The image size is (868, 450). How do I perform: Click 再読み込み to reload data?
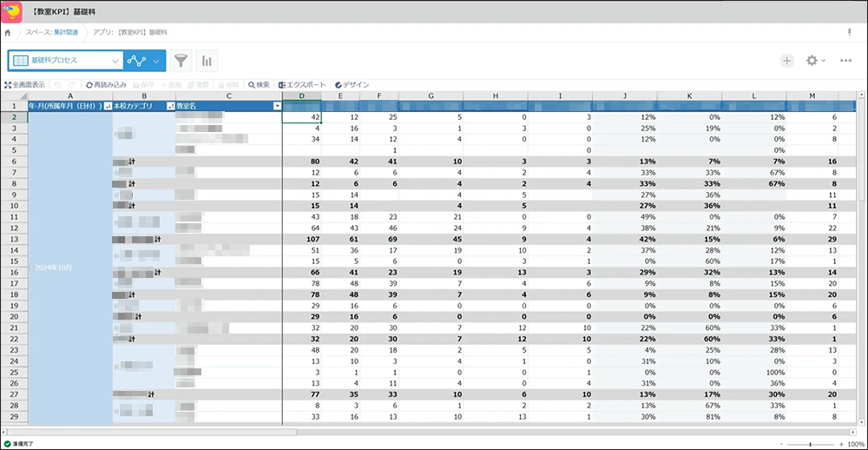coord(106,85)
